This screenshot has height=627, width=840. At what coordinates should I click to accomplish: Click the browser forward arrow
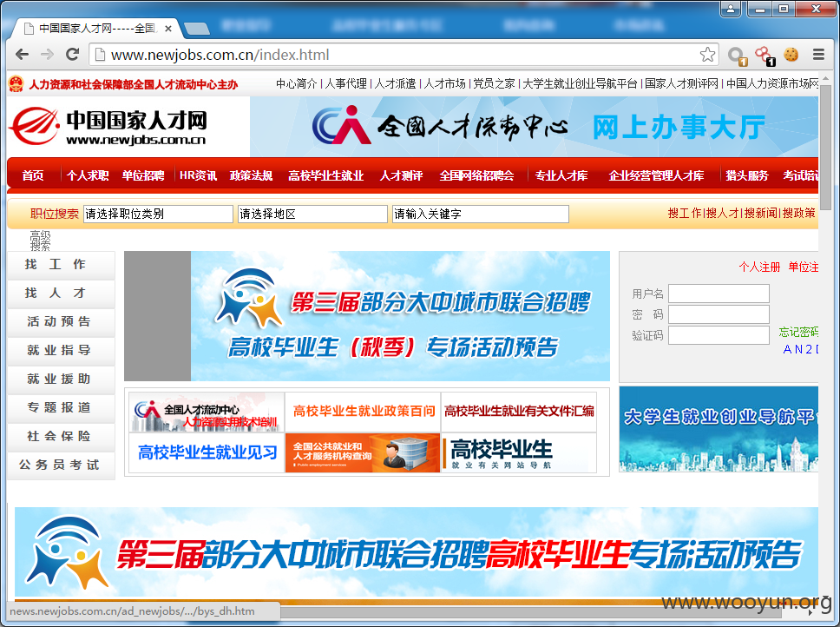coord(47,54)
